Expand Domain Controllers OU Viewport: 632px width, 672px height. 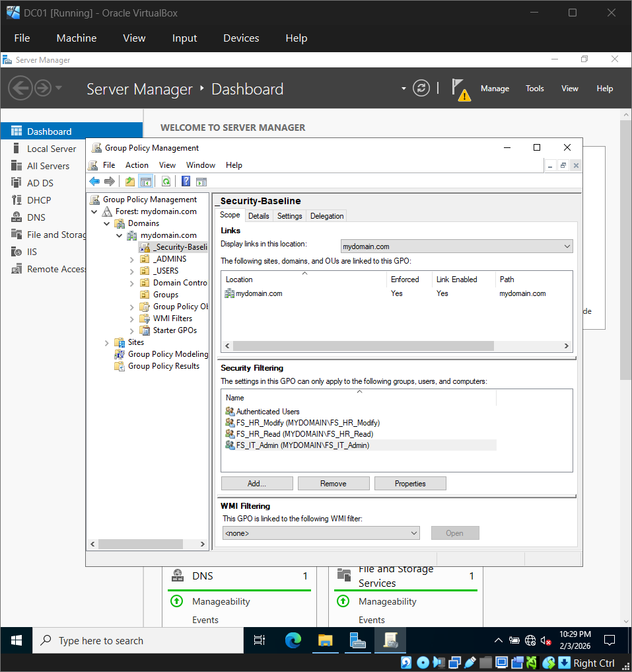point(132,283)
